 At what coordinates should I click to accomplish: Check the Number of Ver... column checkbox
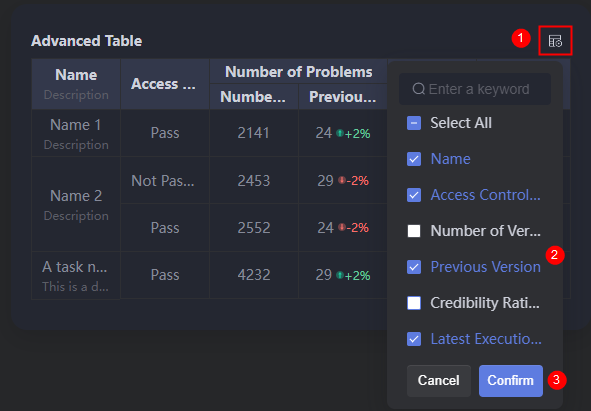pyautogui.click(x=414, y=231)
